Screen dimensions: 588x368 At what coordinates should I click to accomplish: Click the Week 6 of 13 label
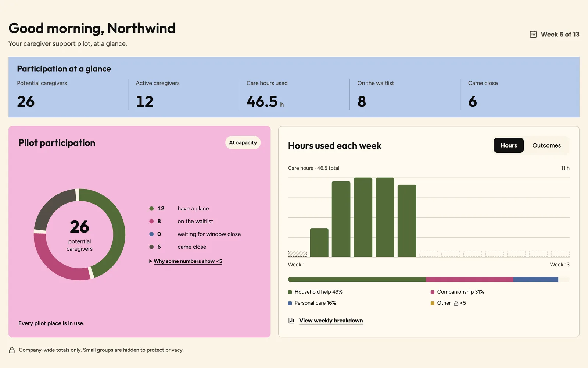560,34
